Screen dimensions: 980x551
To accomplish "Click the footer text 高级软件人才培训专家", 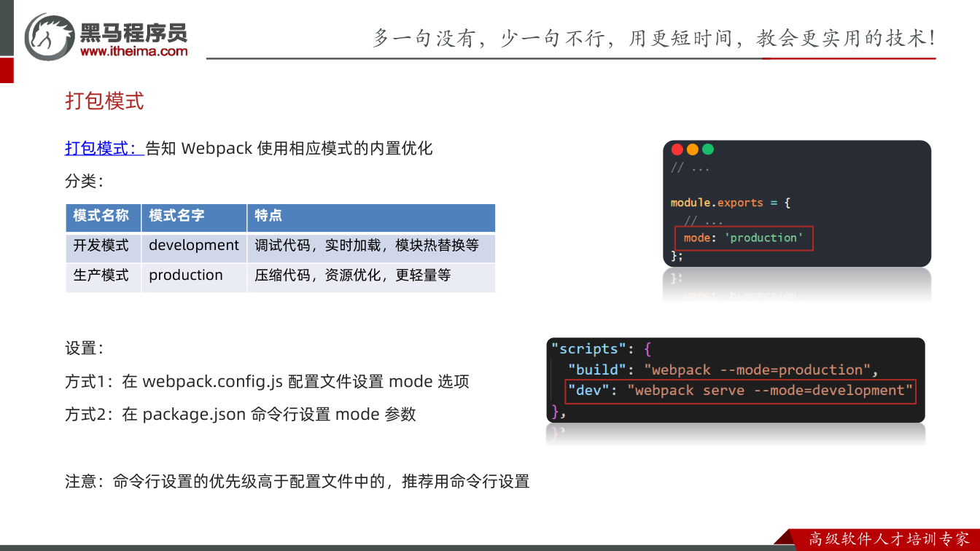I will point(889,539).
